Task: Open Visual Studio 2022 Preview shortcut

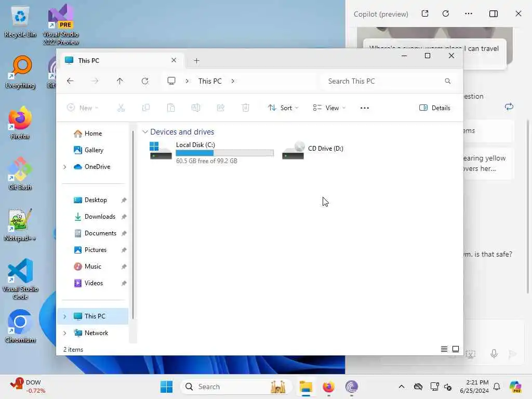Action: 61,24
